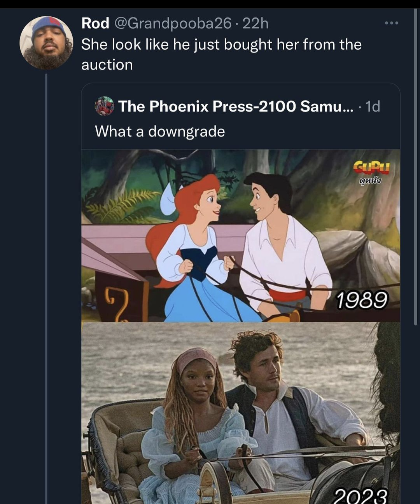420x504 pixels.
Task: Click the GURU watermark logo
Action: click(x=371, y=168)
